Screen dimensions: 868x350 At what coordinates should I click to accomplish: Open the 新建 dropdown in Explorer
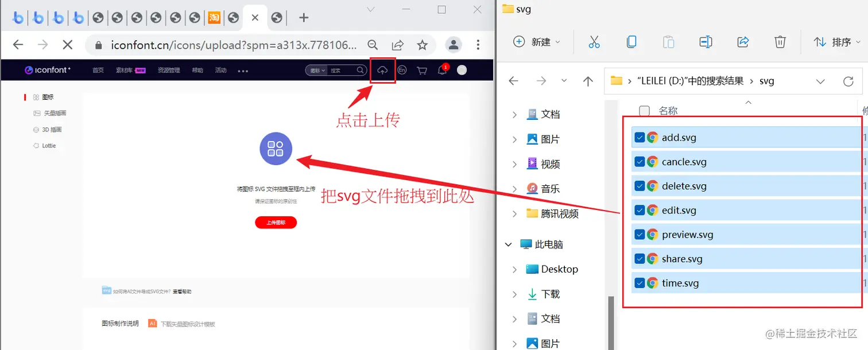537,42
